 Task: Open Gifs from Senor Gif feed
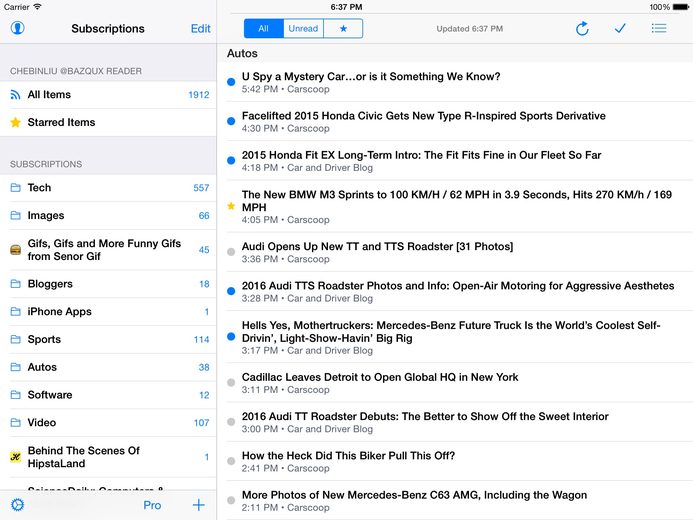point(109,250)
